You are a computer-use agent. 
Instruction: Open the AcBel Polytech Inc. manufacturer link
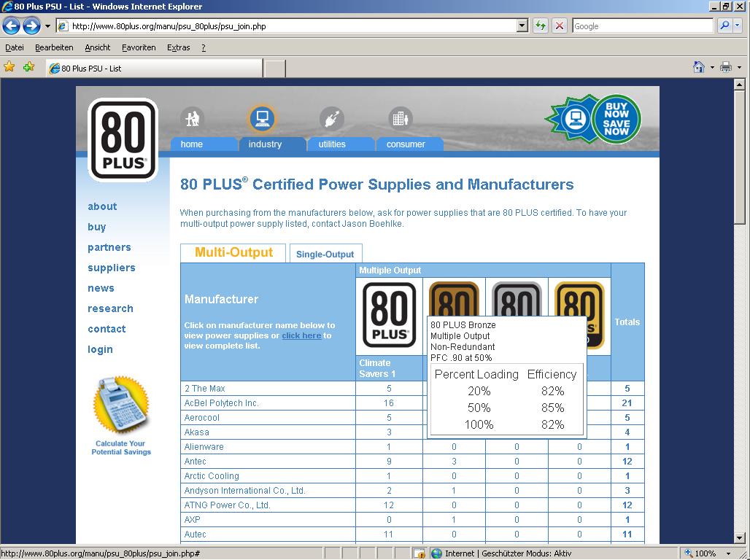[222, 403]
